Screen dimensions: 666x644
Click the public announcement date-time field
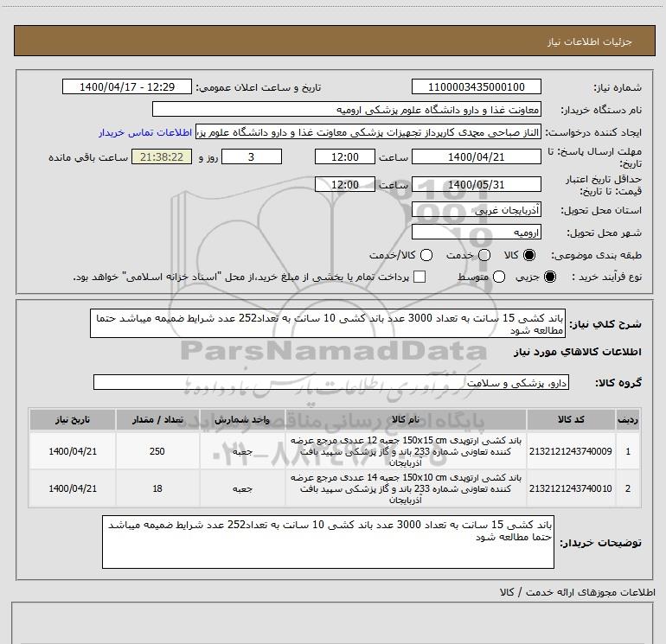(126, 87)
